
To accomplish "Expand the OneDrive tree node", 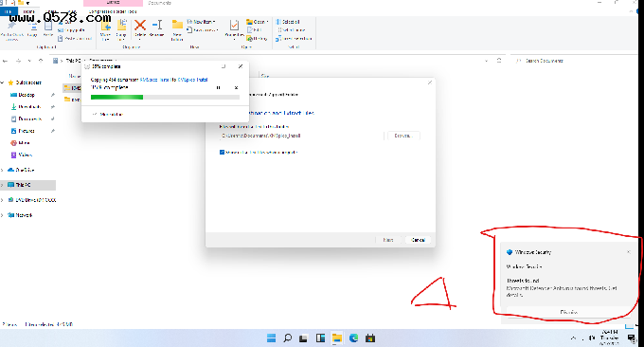I will (3, 170).
